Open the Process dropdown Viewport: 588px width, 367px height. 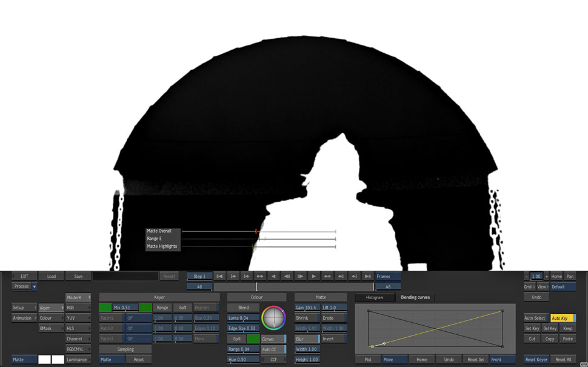tap(25, 286)
